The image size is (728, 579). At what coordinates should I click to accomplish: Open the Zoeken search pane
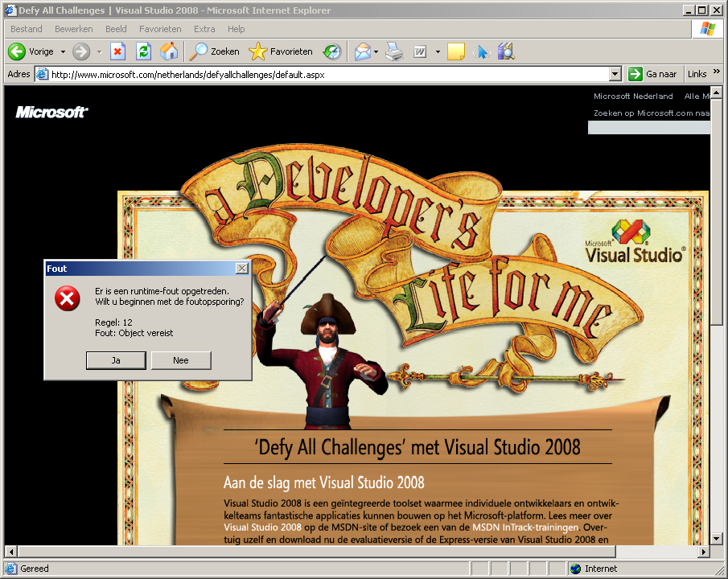click(x=215, y=51)
